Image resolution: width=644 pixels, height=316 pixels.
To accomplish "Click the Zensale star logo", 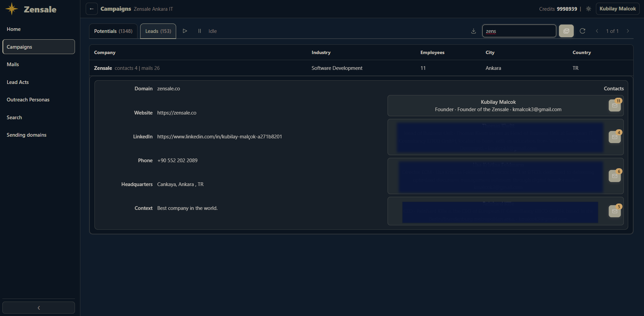I will click(x=12, y=9).
